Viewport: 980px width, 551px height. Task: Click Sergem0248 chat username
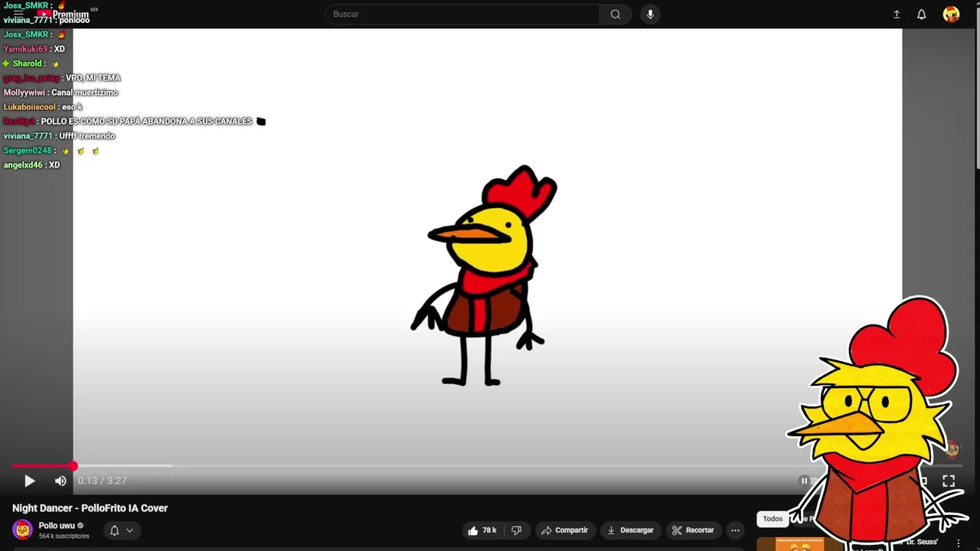[28, 151]
